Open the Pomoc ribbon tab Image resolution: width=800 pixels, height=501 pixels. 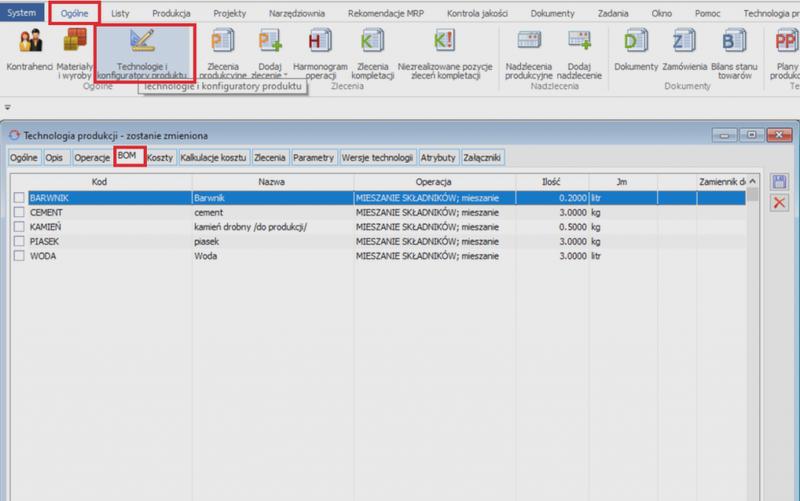(707, 13)
